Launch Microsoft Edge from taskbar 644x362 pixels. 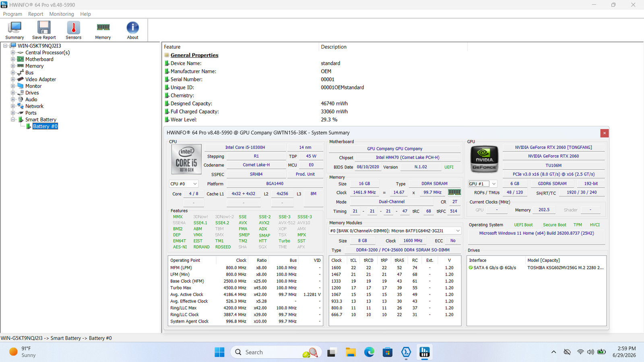click(369, 352)
